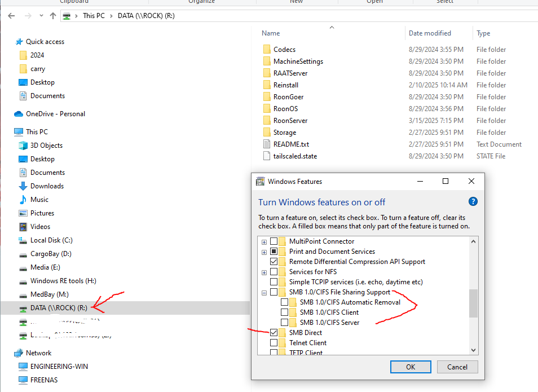Click DATA (\\ROCK) (R:) breadcrumb in address bar
The height and width of the screenshot is (392, 538).
(146, 16)
